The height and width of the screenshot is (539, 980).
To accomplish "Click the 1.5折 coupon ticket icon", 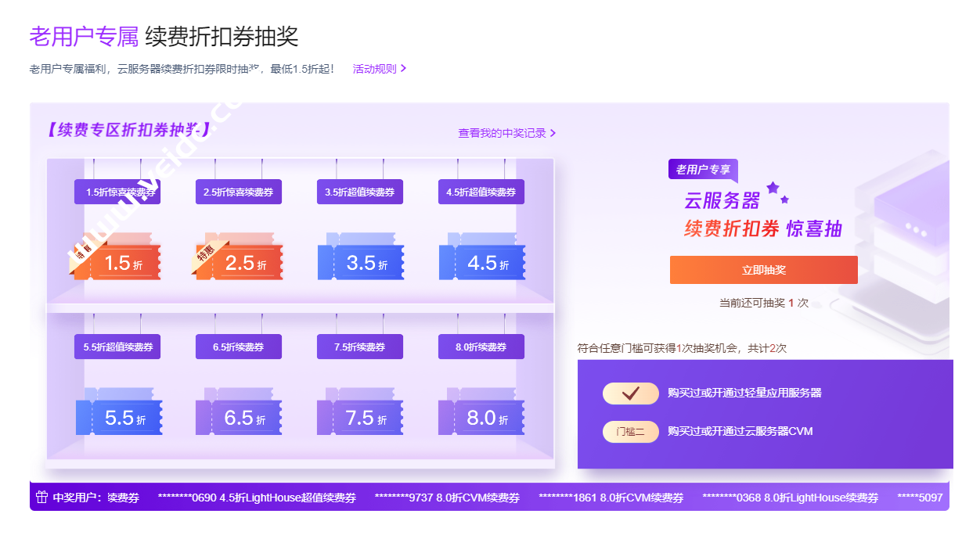I will 117,263.
